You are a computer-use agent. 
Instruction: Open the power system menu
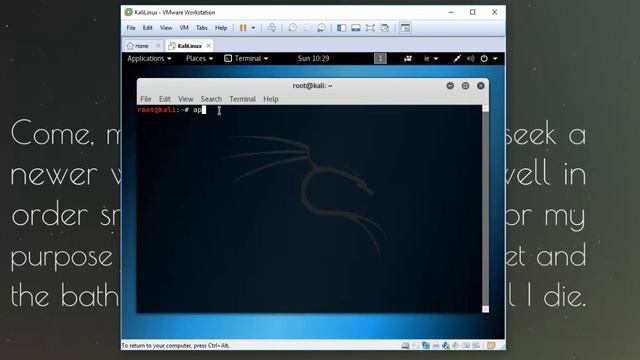489,58
